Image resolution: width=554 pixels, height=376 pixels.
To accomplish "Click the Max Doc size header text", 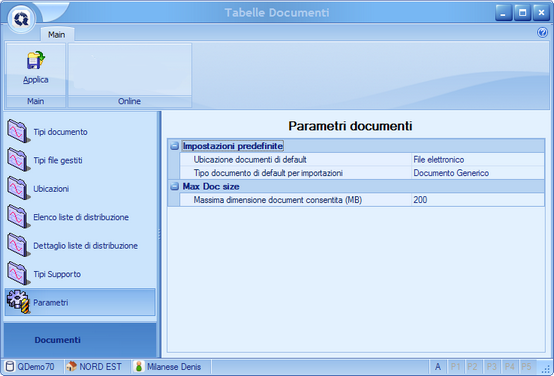I will [211, 187].
